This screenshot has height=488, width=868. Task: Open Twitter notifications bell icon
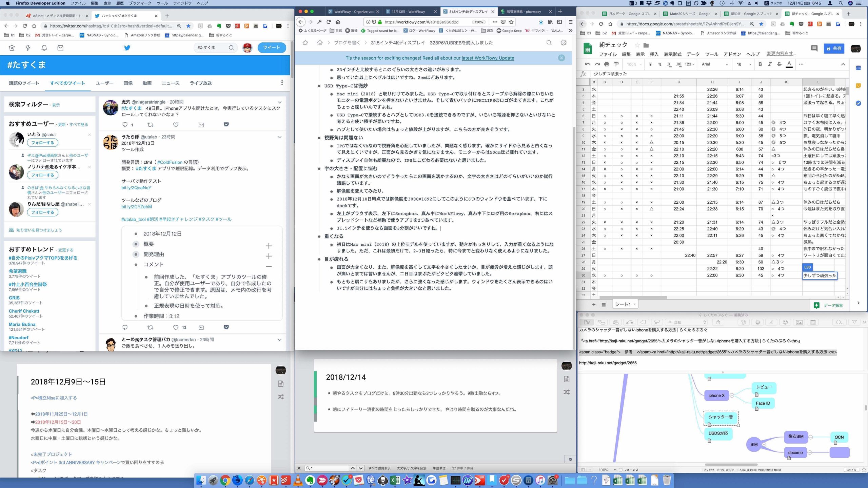coord(44,48)
